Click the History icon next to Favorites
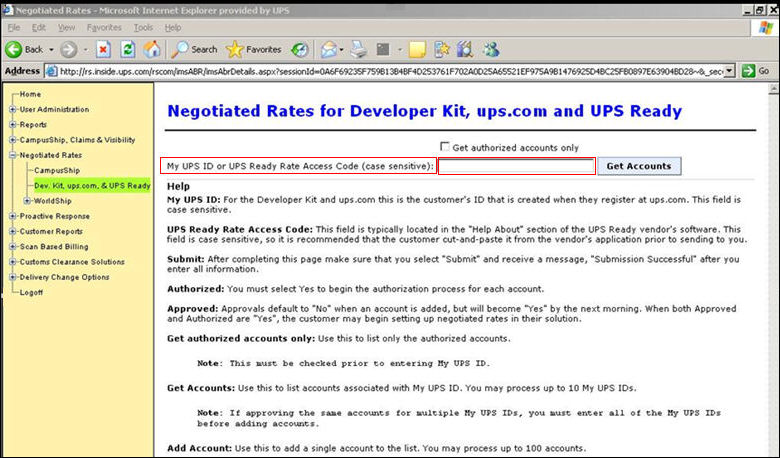This screenshot has width=780, height=458. (300, 49)
